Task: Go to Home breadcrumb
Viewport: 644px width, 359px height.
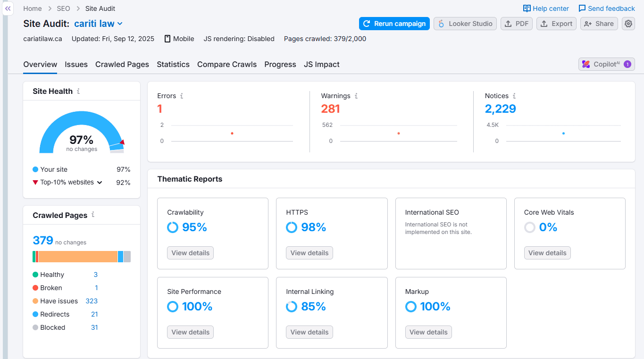Action: pyautogui.click(x=33, y=8)
